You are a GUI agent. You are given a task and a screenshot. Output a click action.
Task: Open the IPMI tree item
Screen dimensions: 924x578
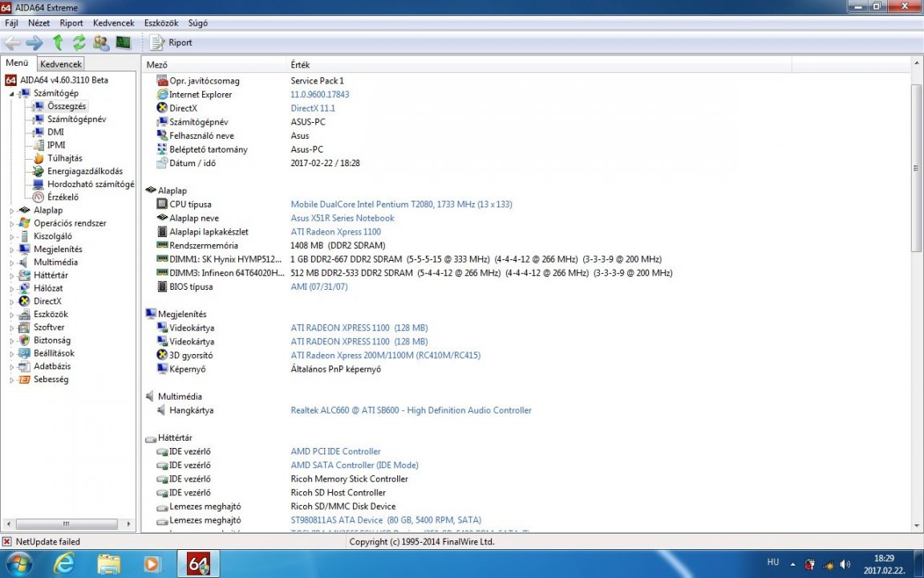56,145
